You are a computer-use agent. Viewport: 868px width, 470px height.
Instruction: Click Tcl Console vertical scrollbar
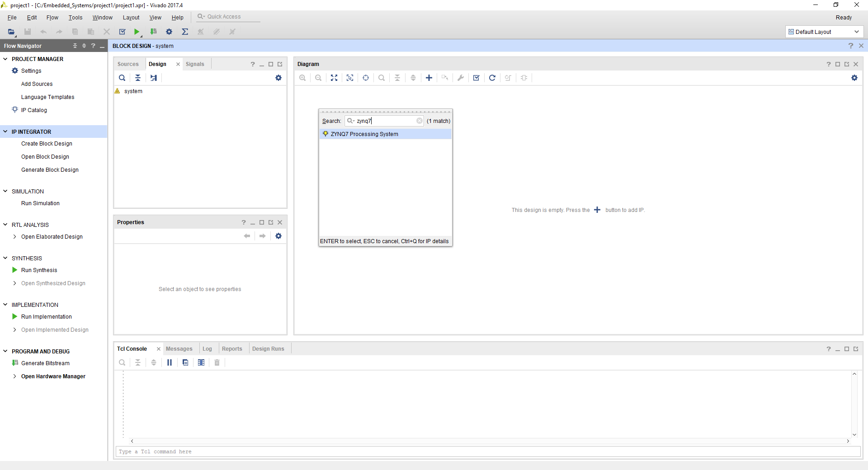pos(854,404)
